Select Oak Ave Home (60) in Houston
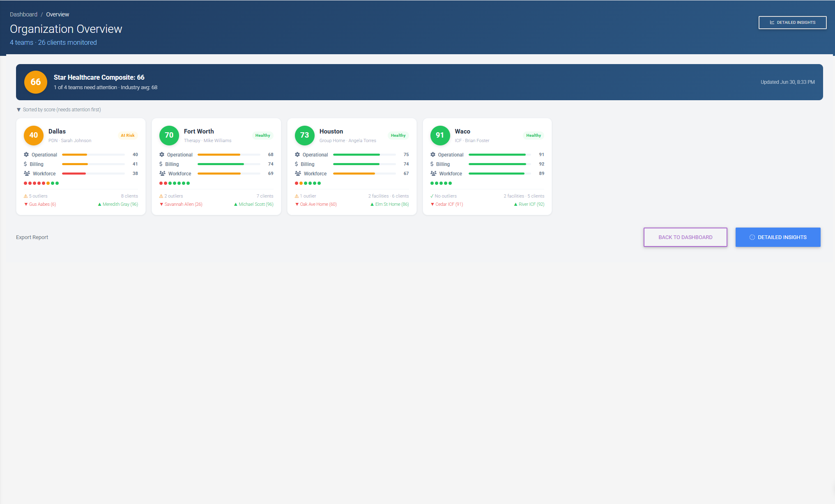Screen dimensions: 835x504 (316, 205)
